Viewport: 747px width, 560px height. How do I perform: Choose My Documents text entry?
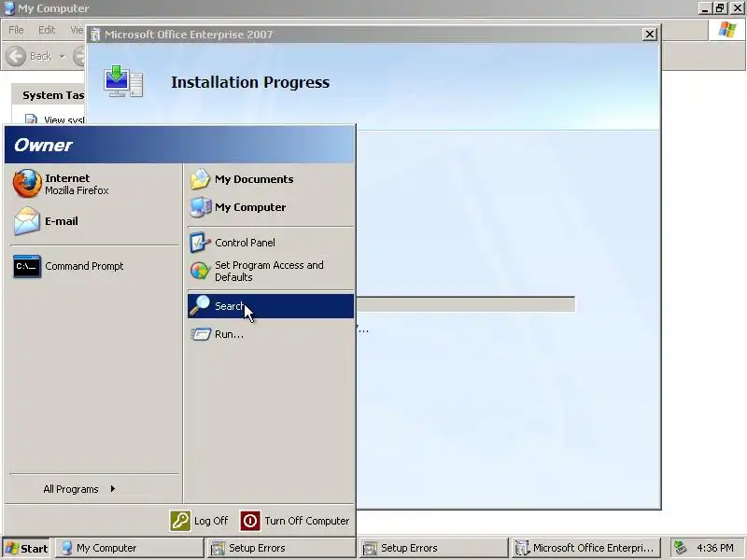(x=254, y=179)
